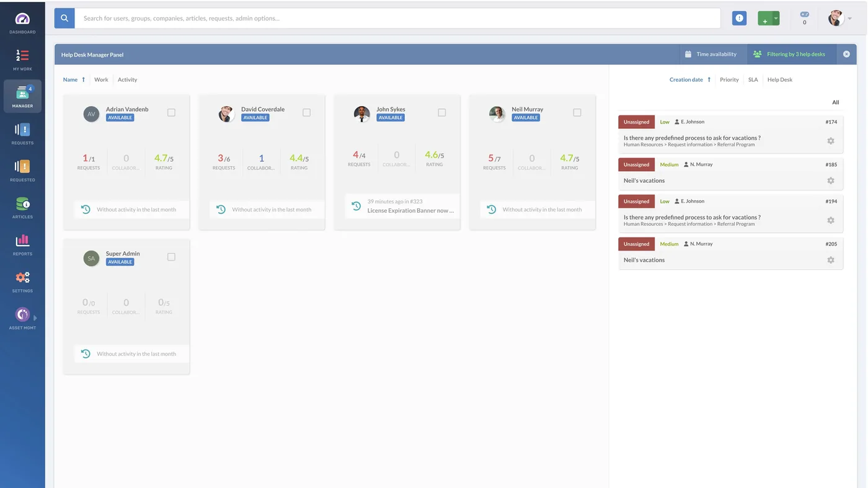Toggle Creation date sort arrow
Screen dimensions: 868x488
pos(709,79)
